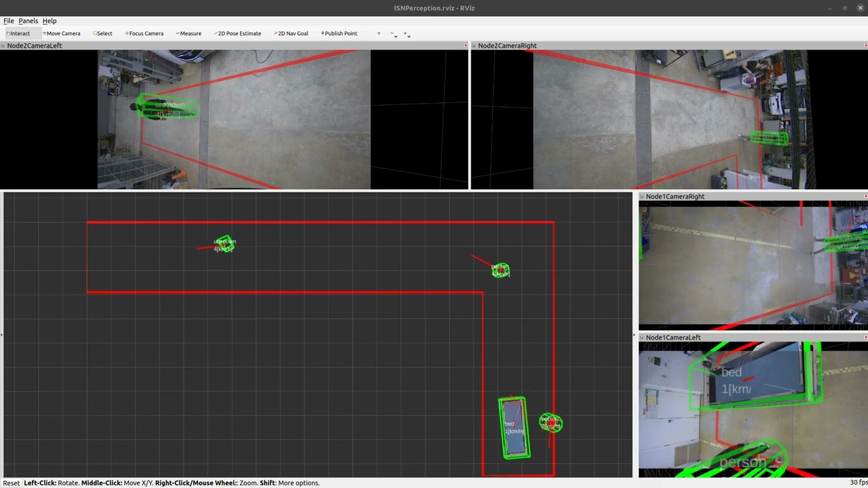Click the Node2CameraRight panel float icon
This screenshot has width=868, height=488.
coord(474,45)
